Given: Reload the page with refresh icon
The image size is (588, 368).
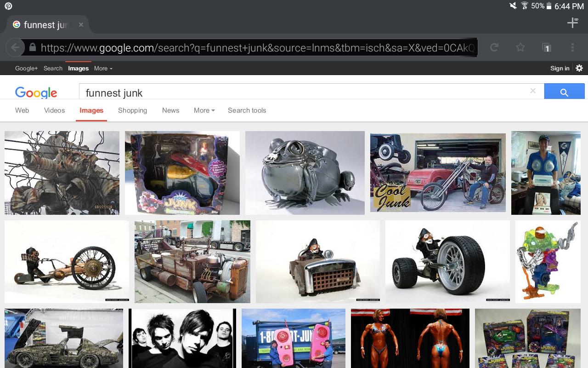Looking at the screenshot, I should point(494,47).
